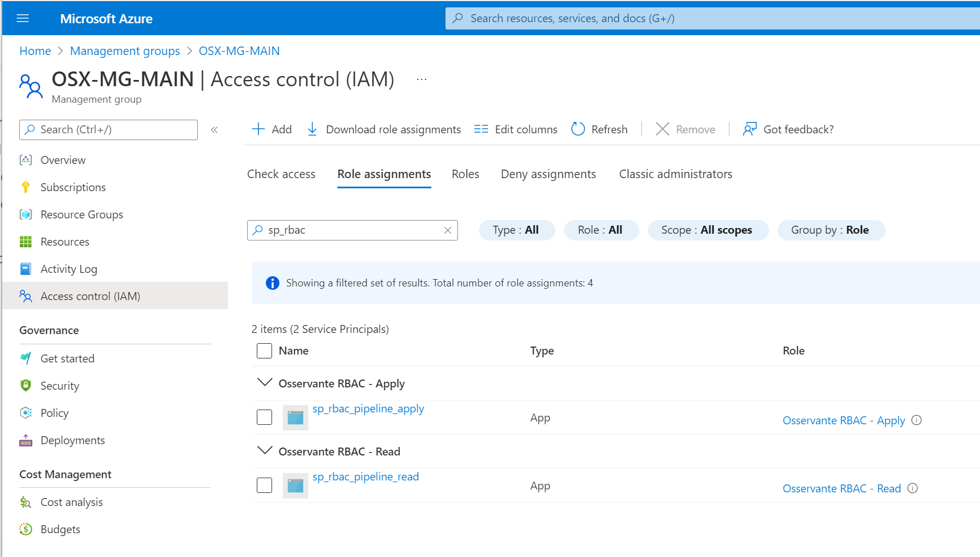This screenshot has width=980, height=557.
Task: Open the Deny assignments tab
Action: point(548,174)
